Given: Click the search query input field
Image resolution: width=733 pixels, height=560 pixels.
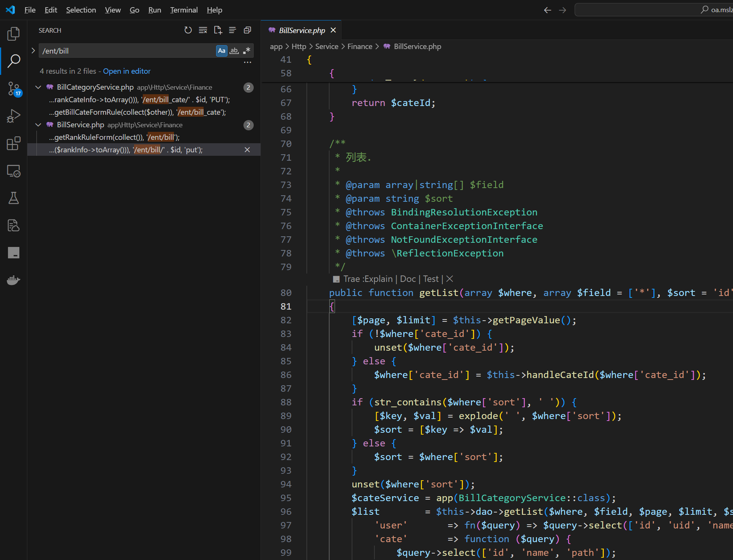Looking at the screenshot, I should coord(127,51).
